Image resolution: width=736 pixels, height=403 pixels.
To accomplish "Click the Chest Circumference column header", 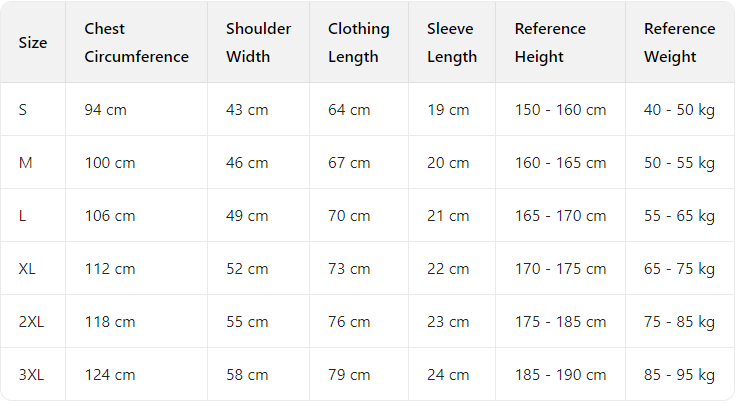I will (136, 43).
